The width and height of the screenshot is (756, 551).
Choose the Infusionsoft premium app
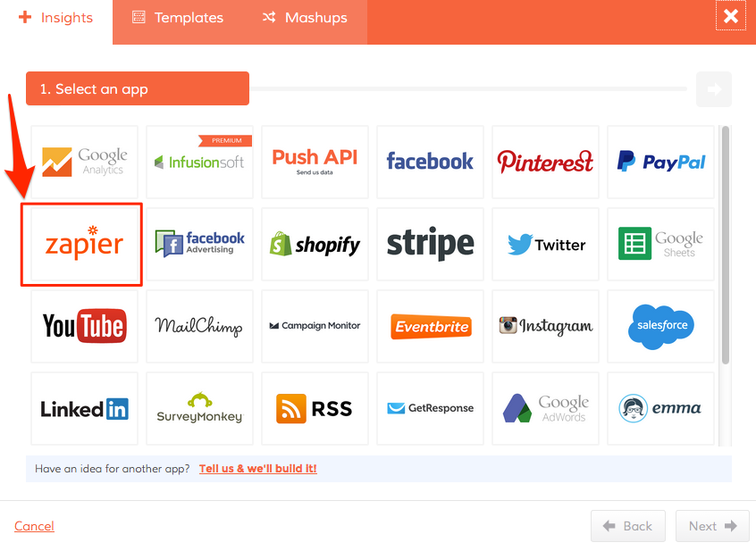[x=199, y=162]
